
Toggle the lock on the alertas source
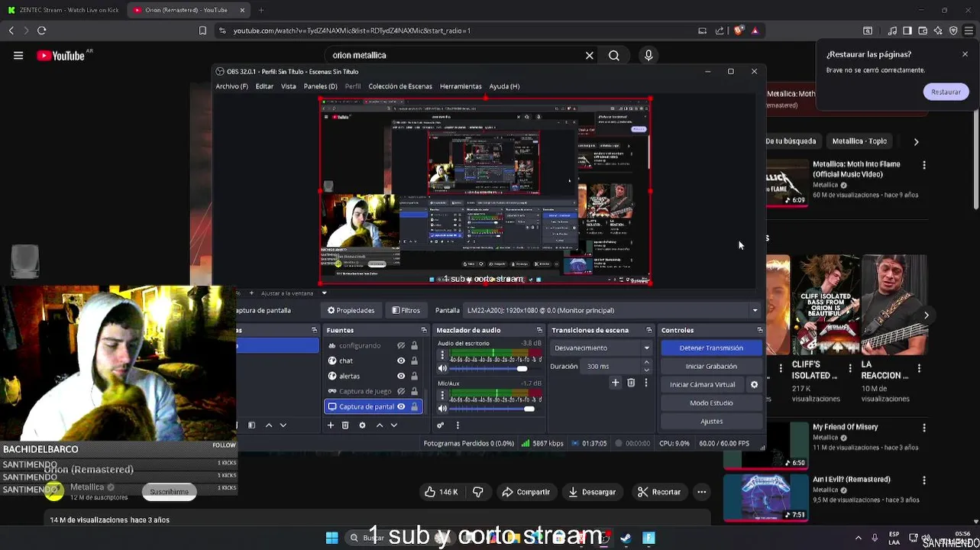[414, 376]
